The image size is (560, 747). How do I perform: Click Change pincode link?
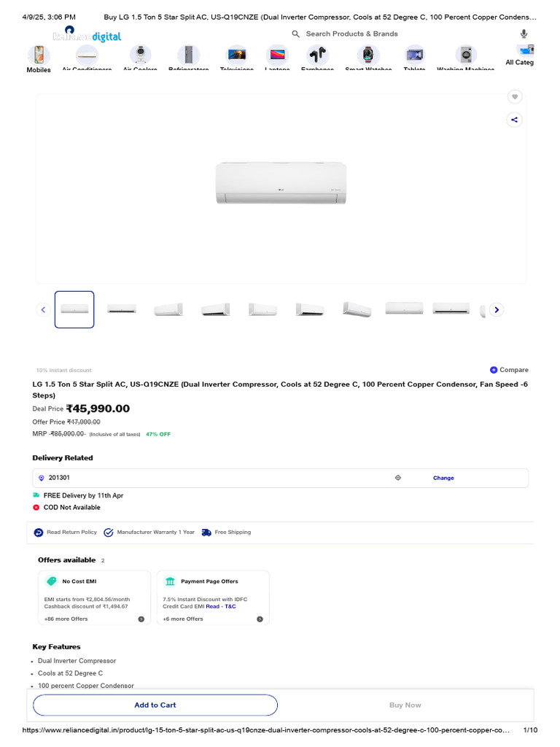443,478
